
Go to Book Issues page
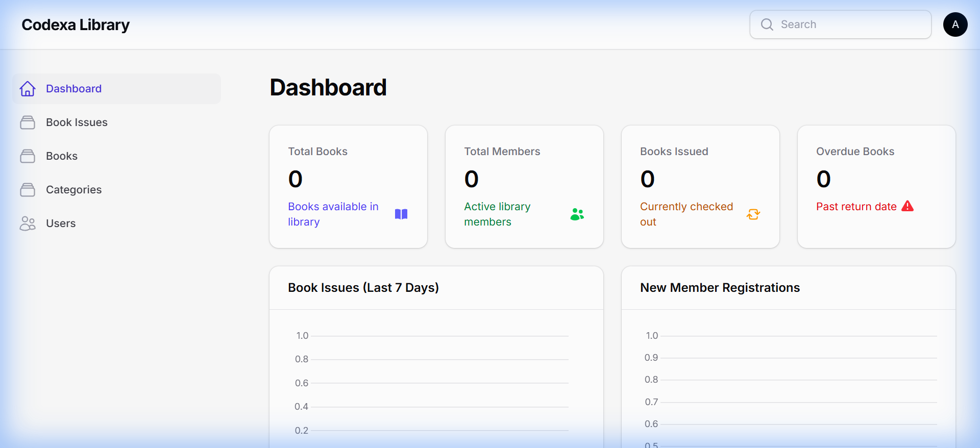[116, 122]
